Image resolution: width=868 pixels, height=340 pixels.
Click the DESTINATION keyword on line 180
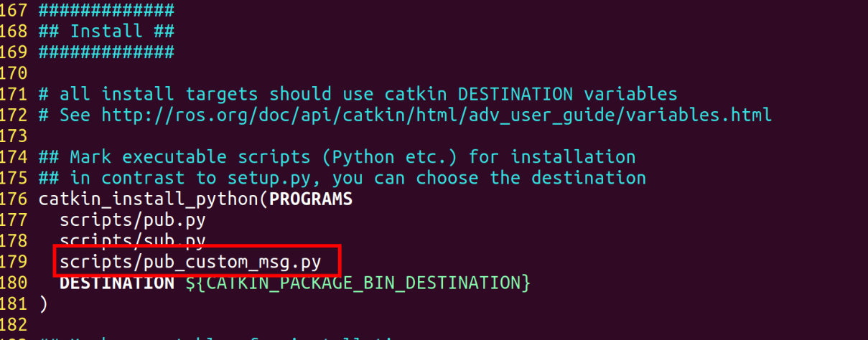[117, 282]
